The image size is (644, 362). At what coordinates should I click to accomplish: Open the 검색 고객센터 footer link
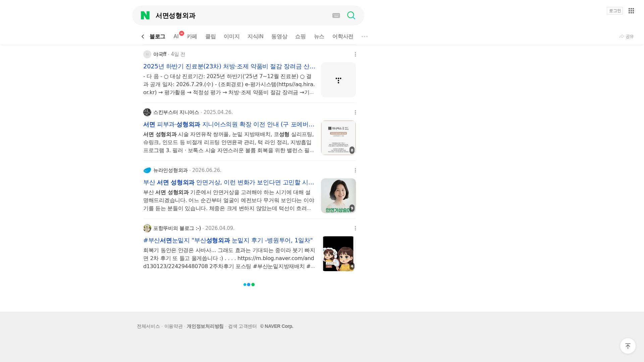[x=242, y=326]
